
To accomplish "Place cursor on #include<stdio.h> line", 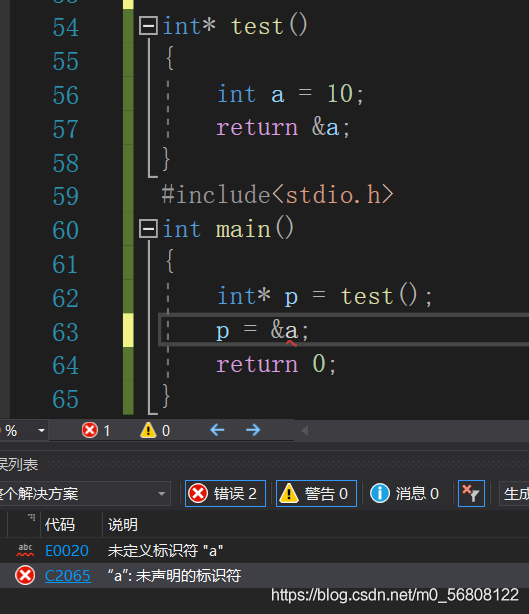I will click(x=277, y=195).
